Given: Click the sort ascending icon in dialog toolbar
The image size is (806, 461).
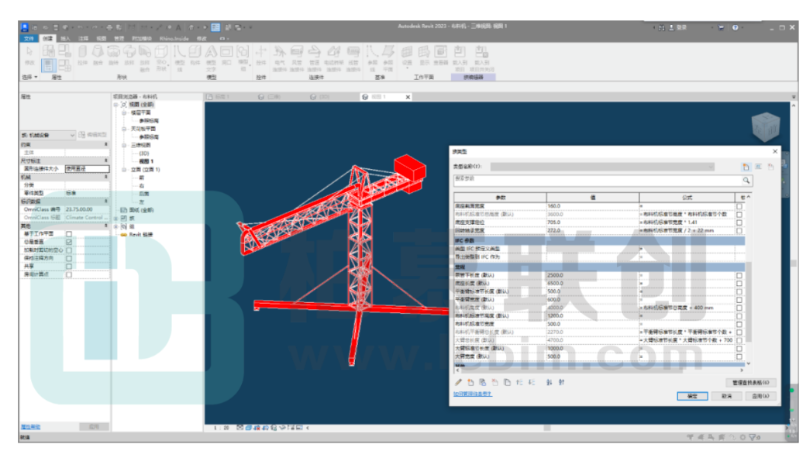Looking at the screenshot, I should pos(549,382).
